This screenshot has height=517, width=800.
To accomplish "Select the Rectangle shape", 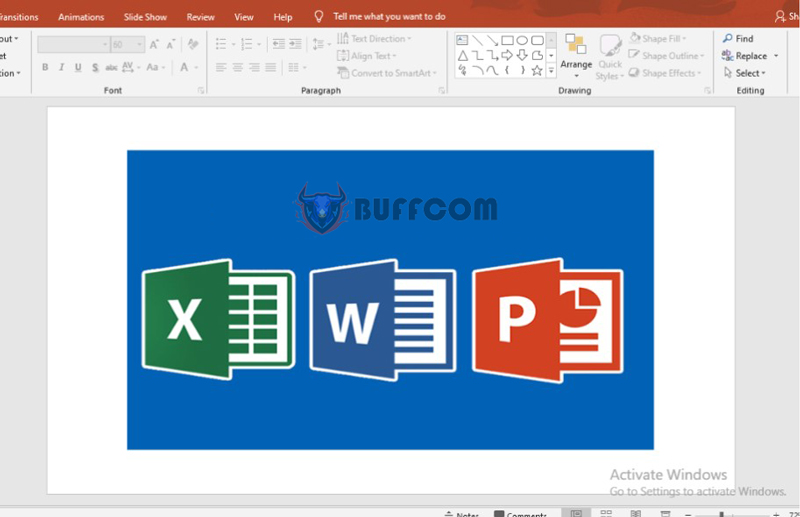I will [x=507, y=40].
